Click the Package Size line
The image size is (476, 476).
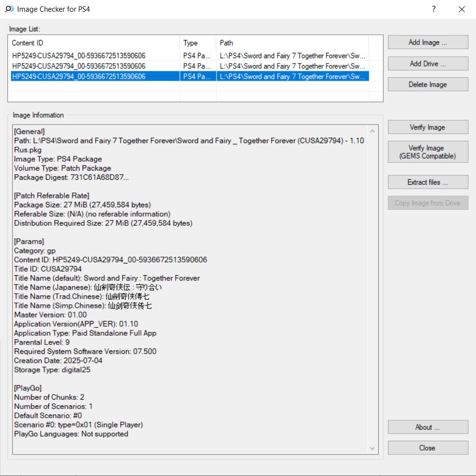(82, 205)
